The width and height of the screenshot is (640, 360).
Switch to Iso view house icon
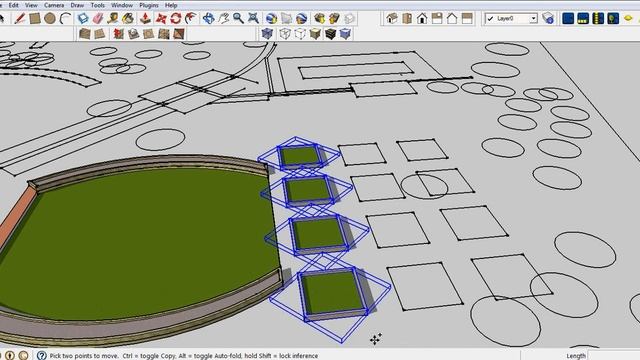click(392, 18)
